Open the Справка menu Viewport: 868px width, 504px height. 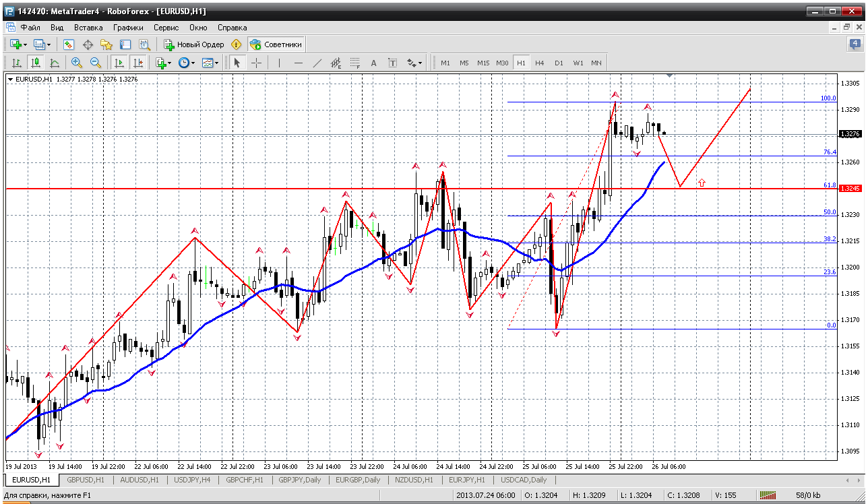click(232, 28)
